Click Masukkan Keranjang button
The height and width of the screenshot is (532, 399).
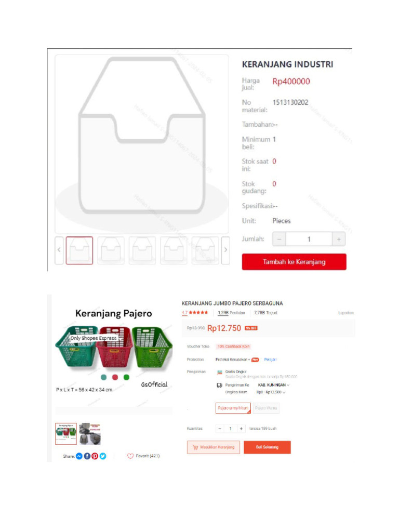pos(214,447)
